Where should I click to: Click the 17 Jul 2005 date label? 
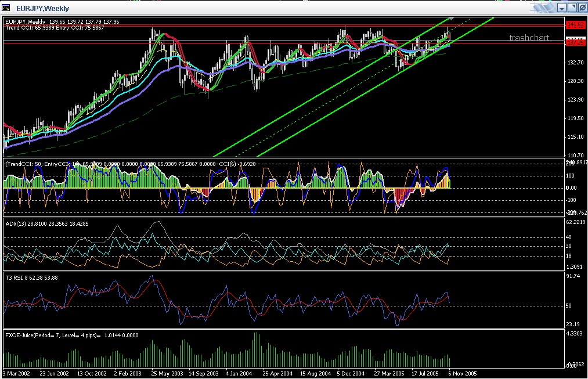click(425, 373)
